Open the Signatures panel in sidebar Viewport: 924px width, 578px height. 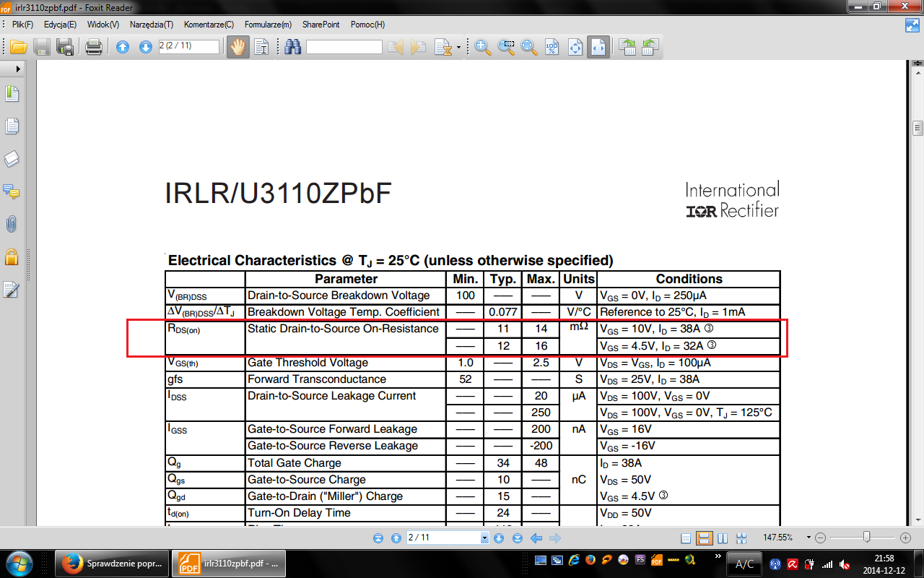(x=12, y=289)
